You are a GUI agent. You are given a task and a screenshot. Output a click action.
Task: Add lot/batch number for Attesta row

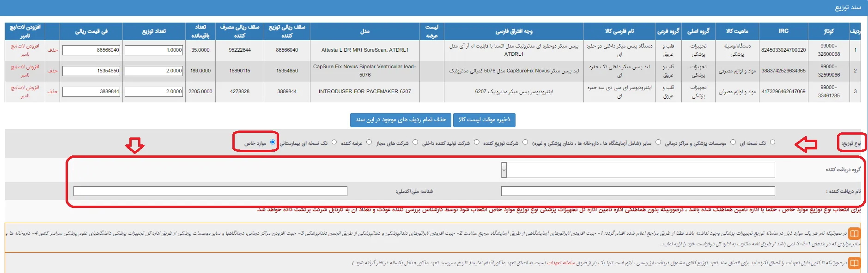25,50
